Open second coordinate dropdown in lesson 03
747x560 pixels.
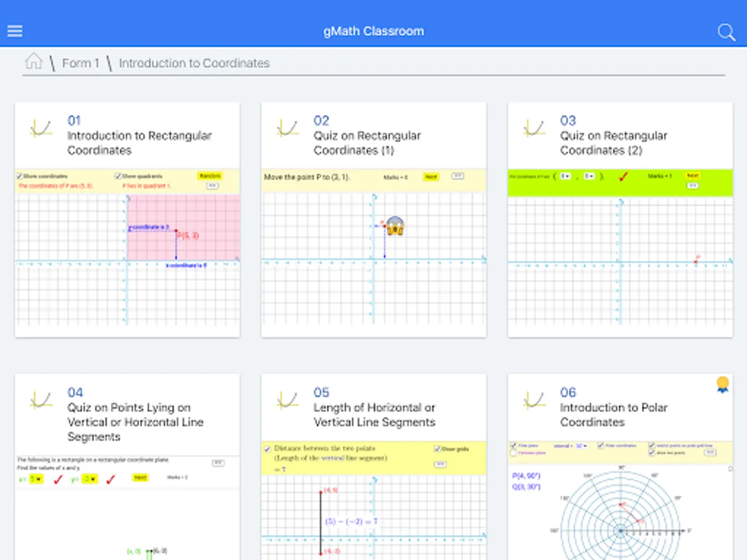[x=590, y=177]
